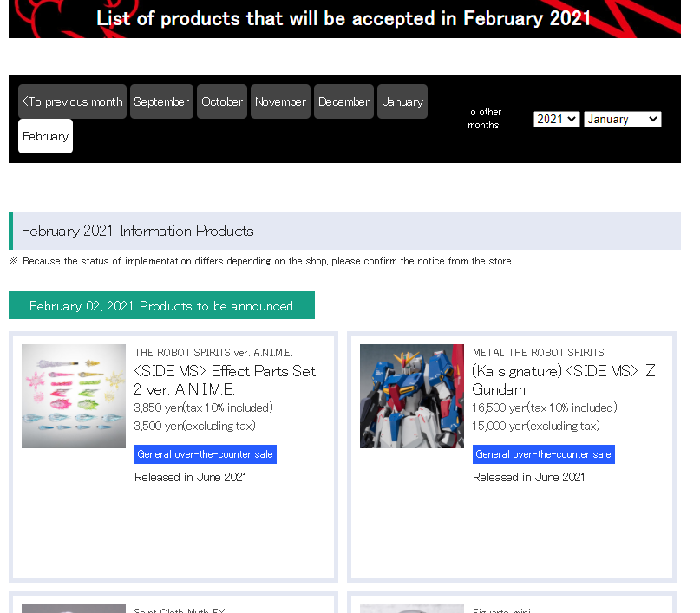
Task: Click 'Released in June 2021' under Effect Parts Set
Action: pos(191,478)
